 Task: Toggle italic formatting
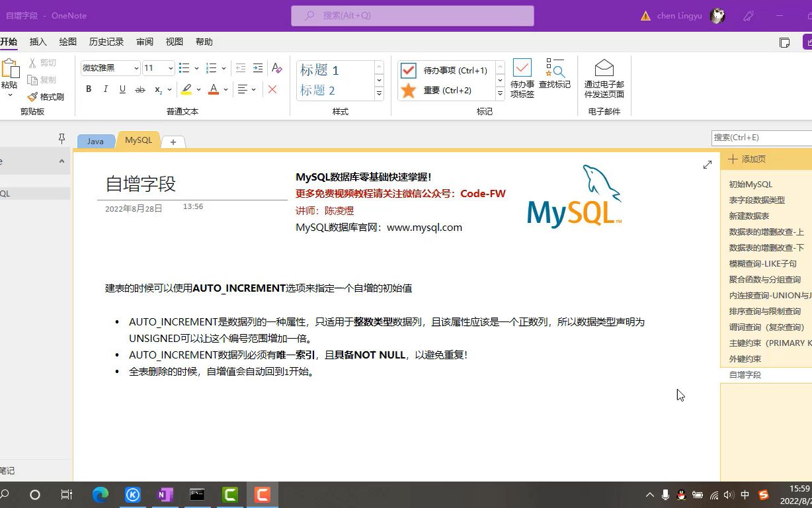[x=105, y=89]
